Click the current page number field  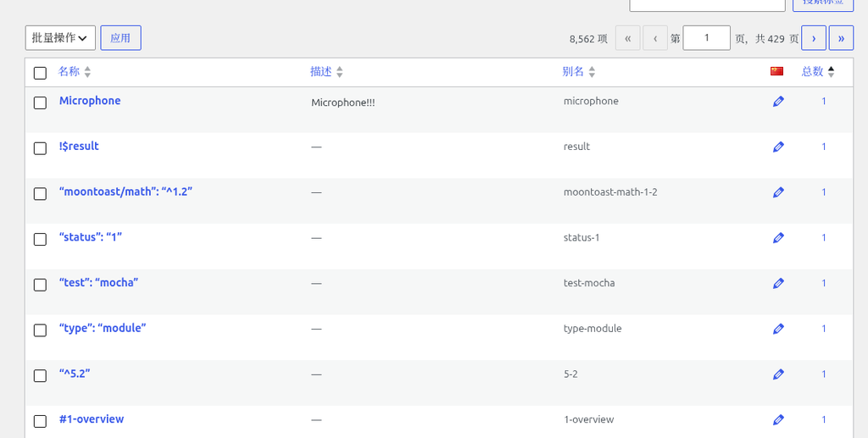706,38
